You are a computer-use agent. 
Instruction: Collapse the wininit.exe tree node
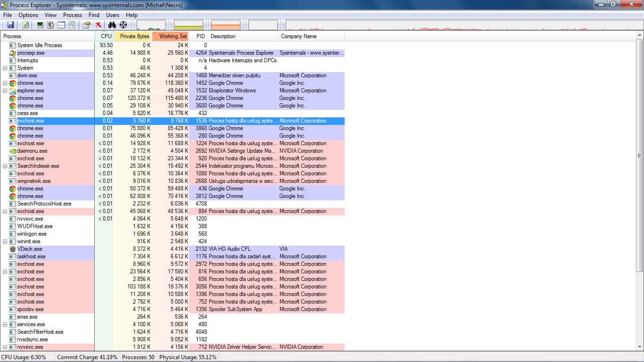(x=5, y=241)
